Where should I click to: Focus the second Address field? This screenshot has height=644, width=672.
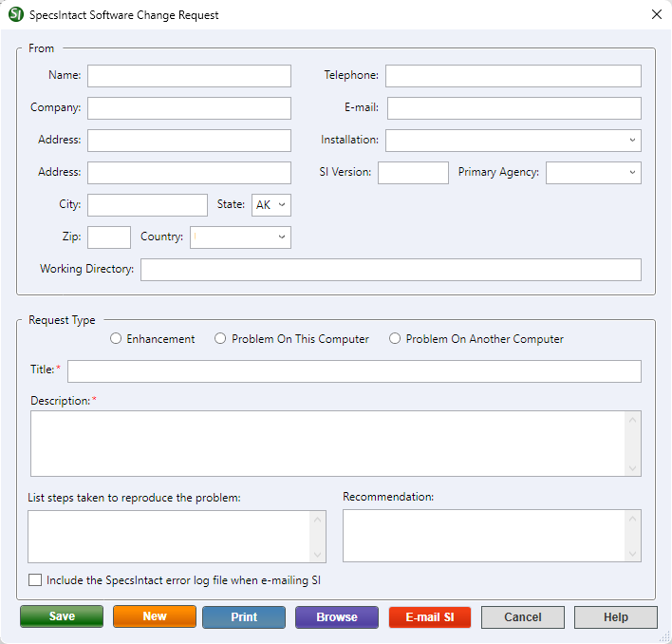(x=189, y=172)
